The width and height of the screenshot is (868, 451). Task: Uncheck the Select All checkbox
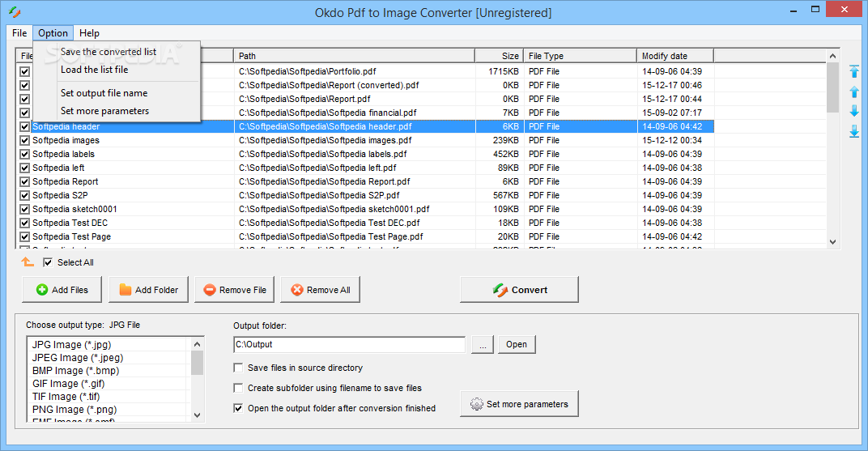[48, 262]
